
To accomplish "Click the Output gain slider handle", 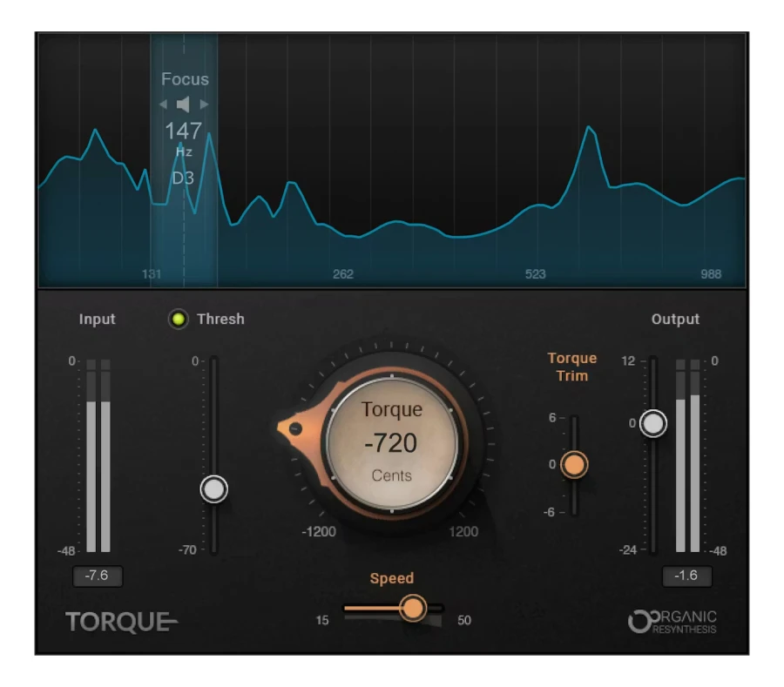I will 653,424.
